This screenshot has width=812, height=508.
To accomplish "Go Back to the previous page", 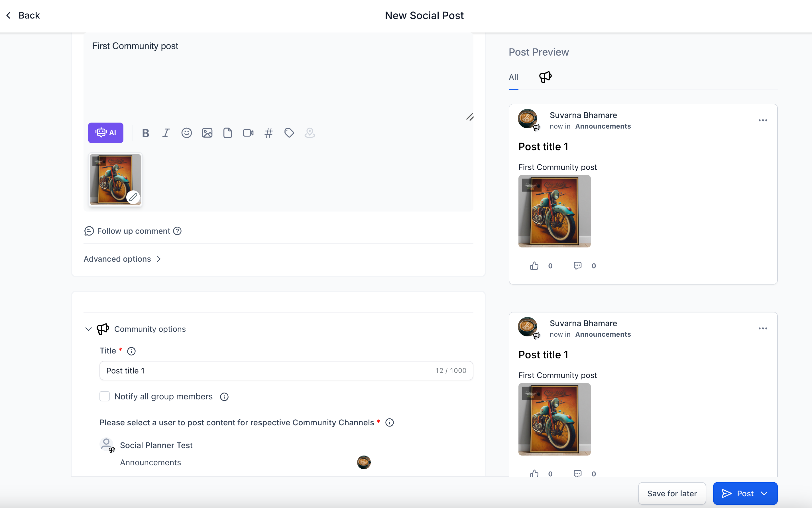I will coord(23,15).
